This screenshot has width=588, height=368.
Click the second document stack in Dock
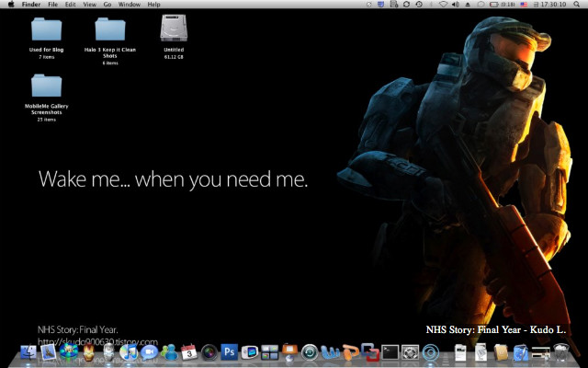(x=481, y=352)
